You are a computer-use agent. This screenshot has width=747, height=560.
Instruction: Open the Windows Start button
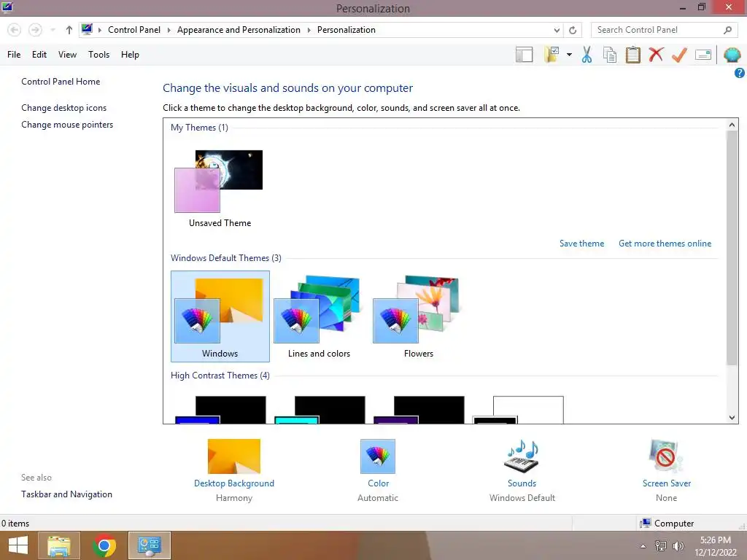point(18,545)
